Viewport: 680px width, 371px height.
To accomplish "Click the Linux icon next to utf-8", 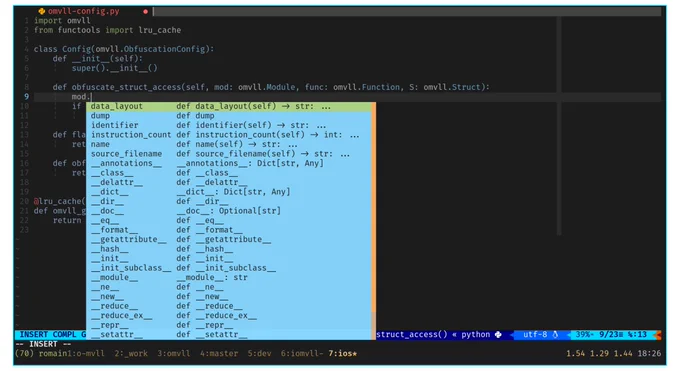I will pyautogui.click(x=555, y=335).
